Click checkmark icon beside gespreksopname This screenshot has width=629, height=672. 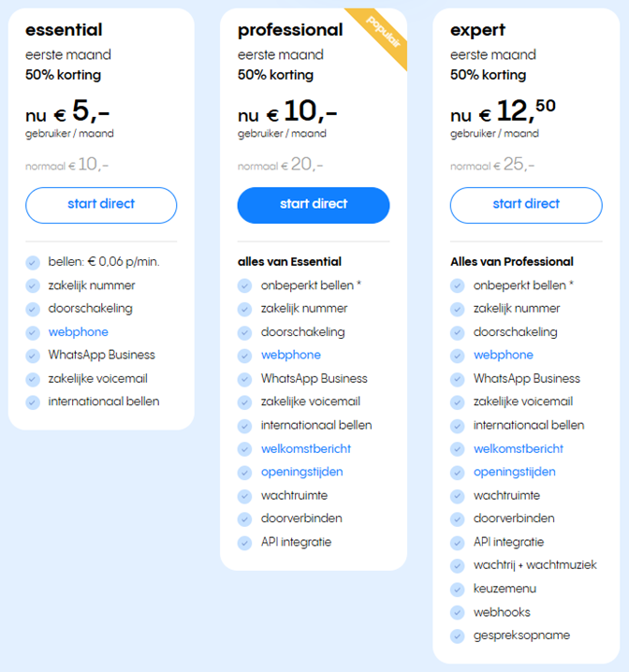point(458,636)
